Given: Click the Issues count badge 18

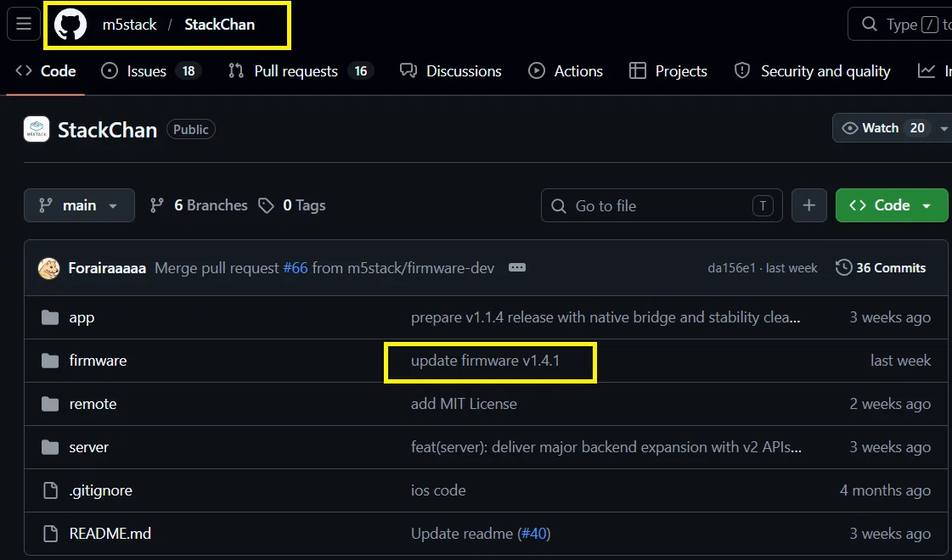Looking at the screenshot, I should pyautogui.click(x=189, y=71).
